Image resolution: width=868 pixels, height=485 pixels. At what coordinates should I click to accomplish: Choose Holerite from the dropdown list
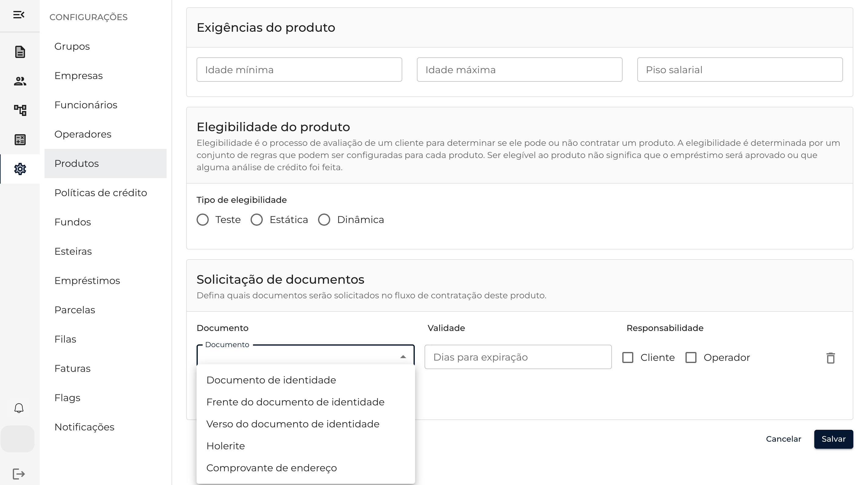(x=226, y=446)
